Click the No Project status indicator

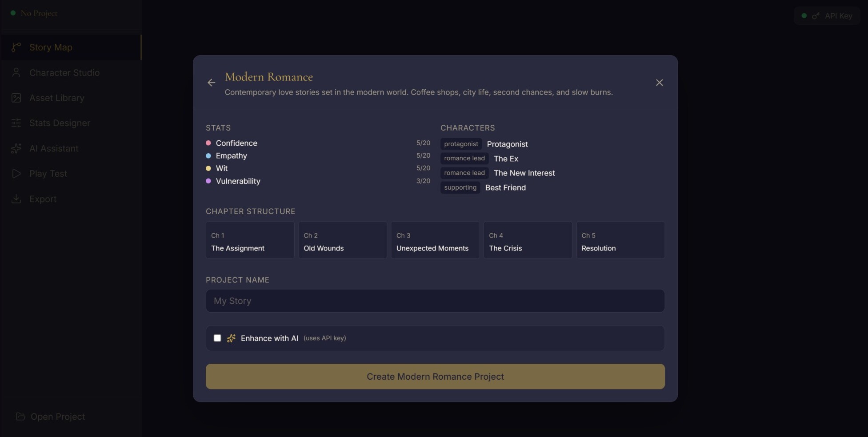[x=34, y=13]
